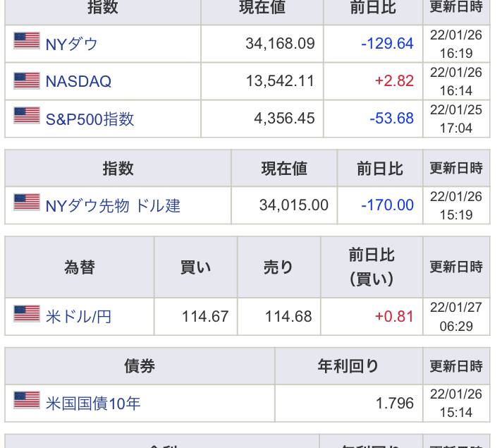Click the NYダウ value 34,168.09
The height and width of the screenshot is (448, 502).
280,44
